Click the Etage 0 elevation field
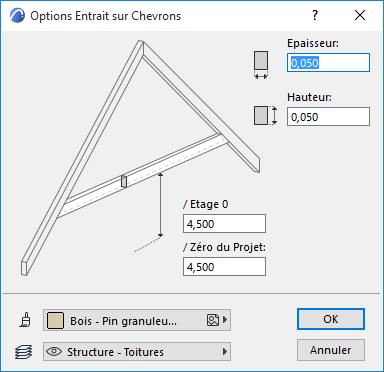This screenshot has width=384, height=372. [x=224, y=224]
